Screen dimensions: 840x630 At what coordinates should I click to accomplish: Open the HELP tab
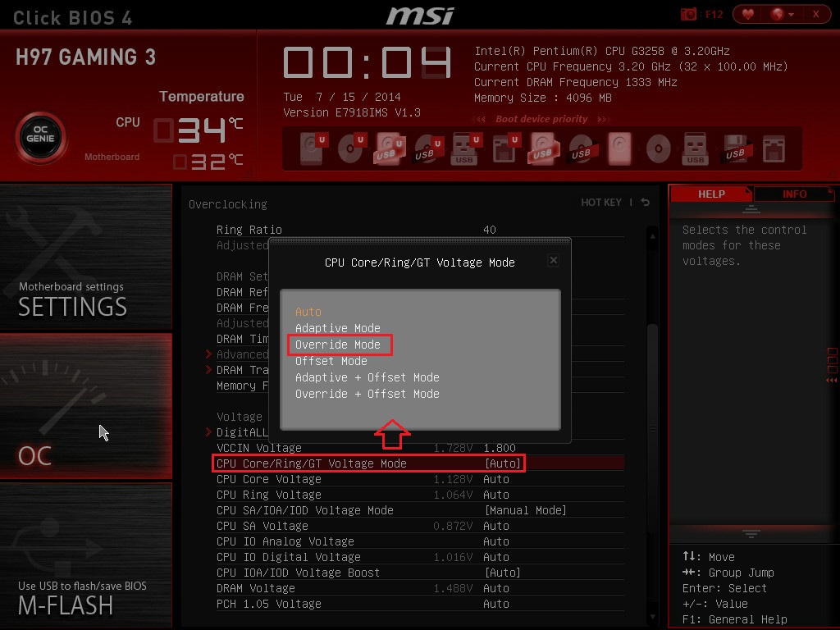pyautogui.click(x=711, y=194)
